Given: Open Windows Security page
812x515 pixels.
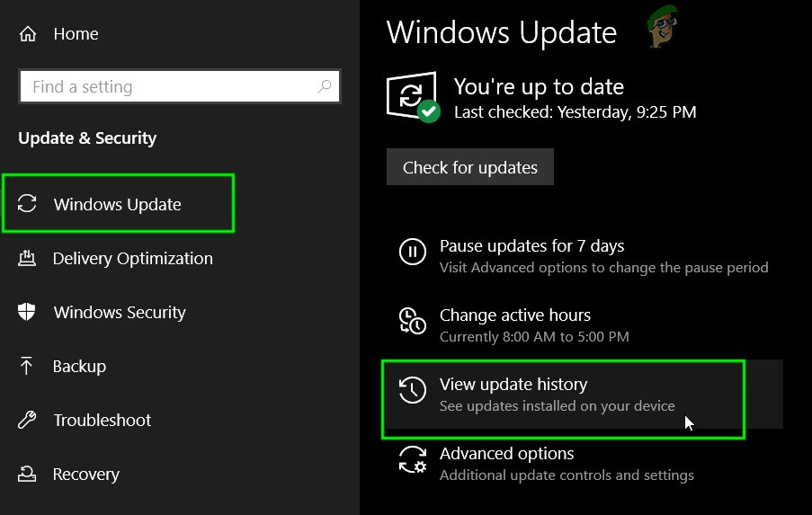Looking at the screenshot, I should click(120, 312).
